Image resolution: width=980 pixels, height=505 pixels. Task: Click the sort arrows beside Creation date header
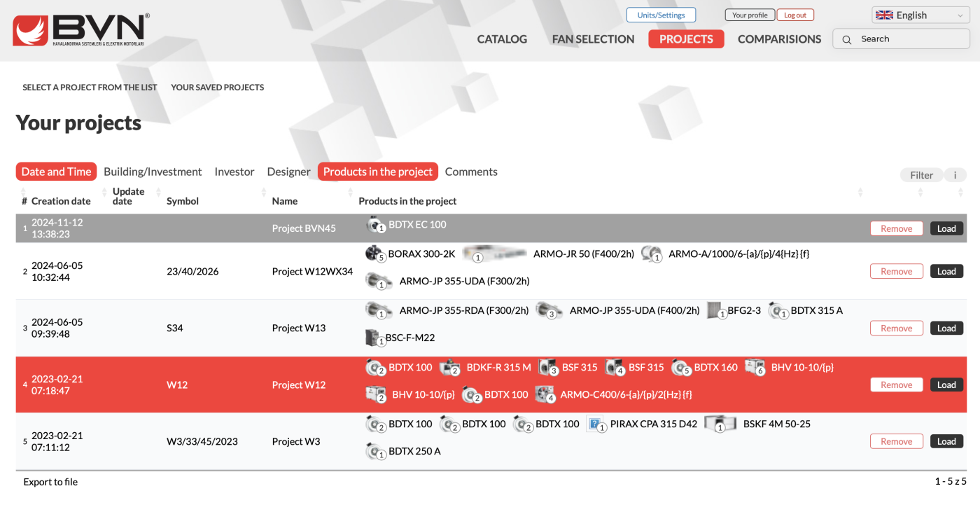[104, 192]
